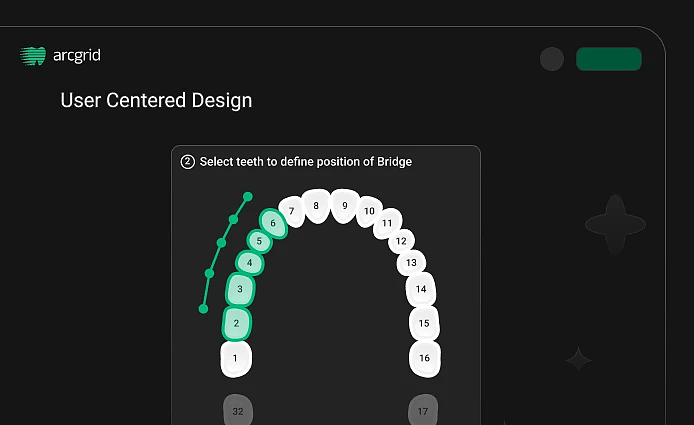Select tooth number 14
694x425 pixels.
[421, 289]
